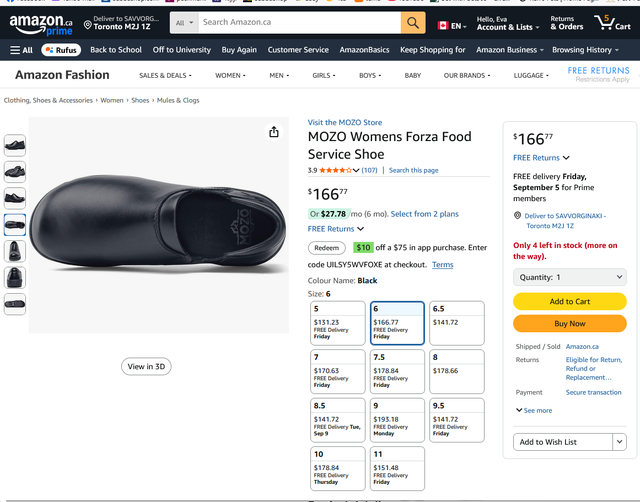640x502 pixels.
Task: Expand See more seller details
Action: click(x=534, y=410)
